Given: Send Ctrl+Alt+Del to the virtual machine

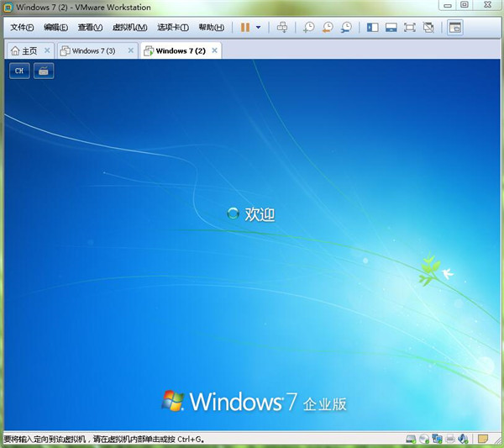Looking at the screenshot, I should click(x=282, y=28).
